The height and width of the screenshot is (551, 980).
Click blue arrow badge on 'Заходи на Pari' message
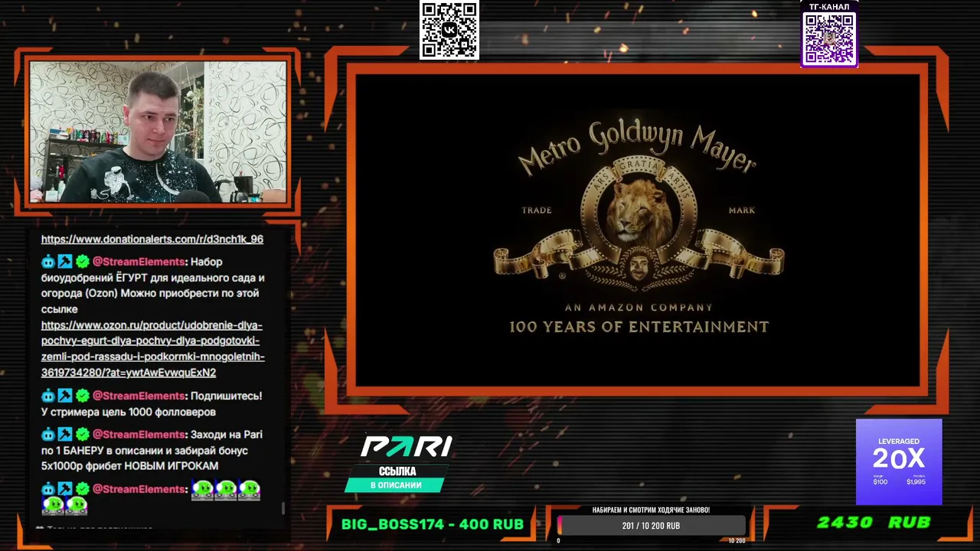pos(65,434)
